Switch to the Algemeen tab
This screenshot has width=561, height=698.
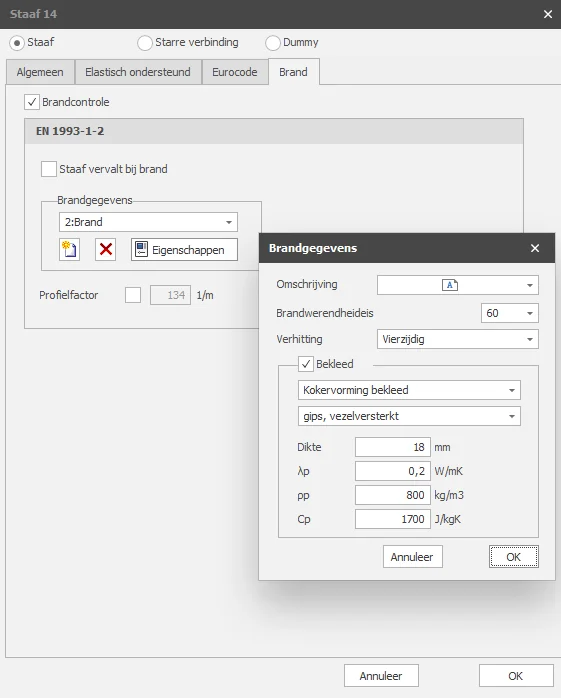(x=40, y=72)
